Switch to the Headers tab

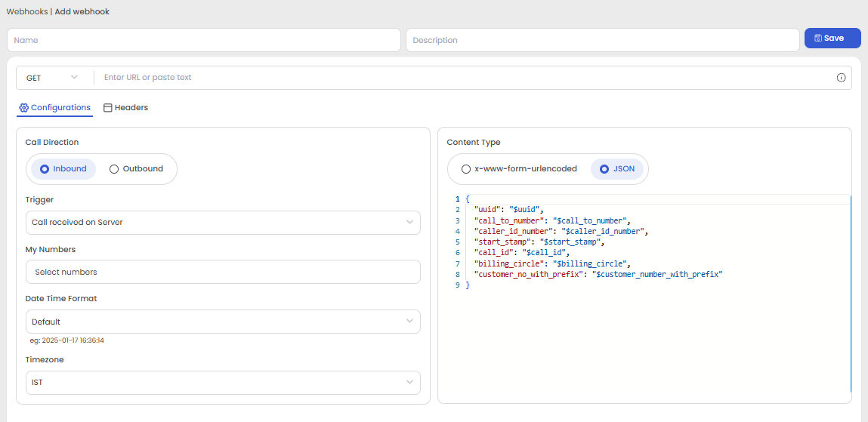(x=125, y=107)
